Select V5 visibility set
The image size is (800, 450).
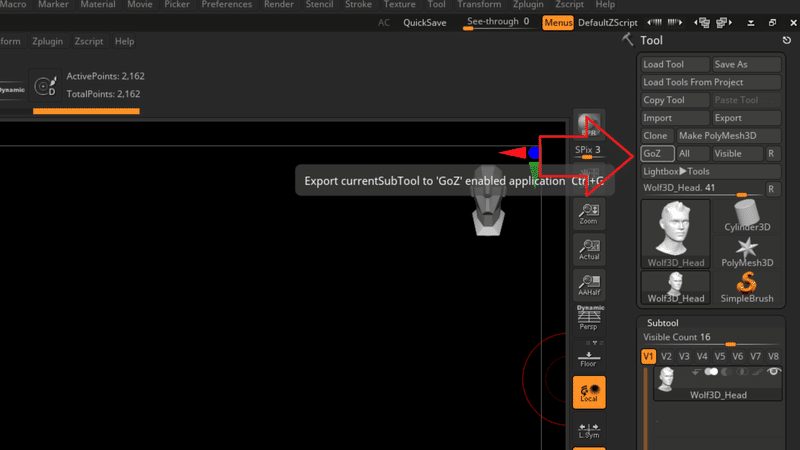[719, 356]
